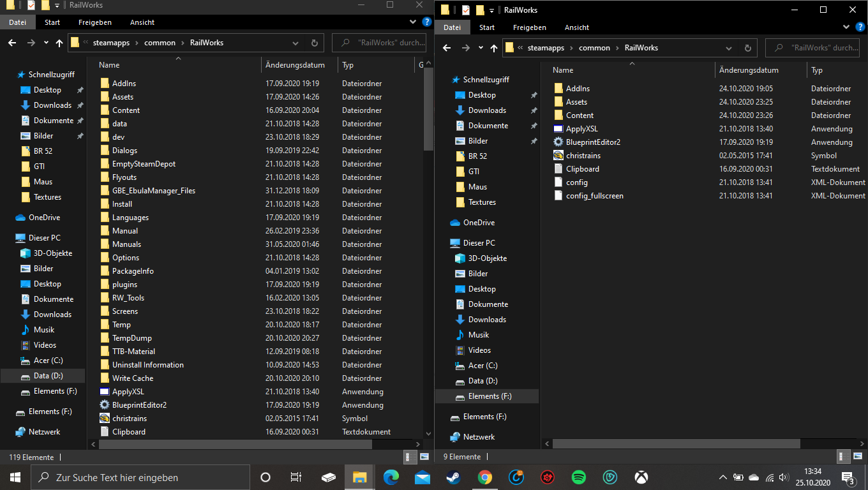Open the Freigeben tab in the left window
Screen dimensions: 868x490
(x=95, y=22)
